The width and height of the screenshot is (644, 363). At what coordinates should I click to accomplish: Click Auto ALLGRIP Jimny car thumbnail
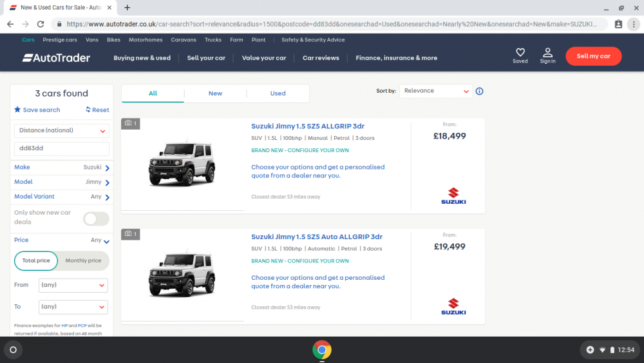[x=182, y=274]
